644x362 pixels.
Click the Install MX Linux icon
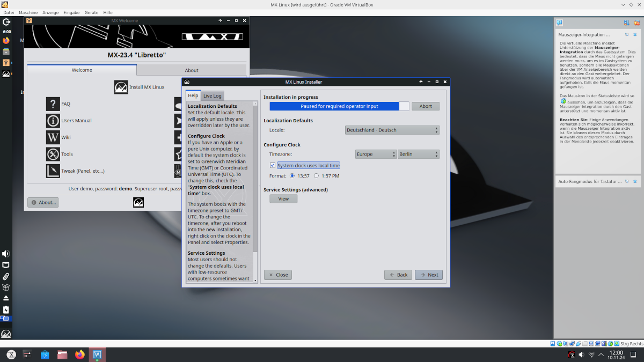pyautogui.click(x=121, y=87)
